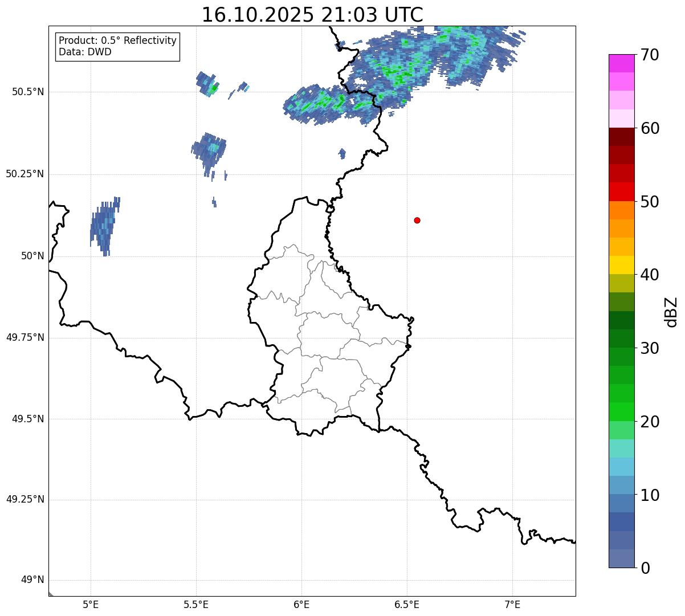685x616 pixels.
Task: Pick the dark maroon swatch just below 60 dBZ
Action: click(622, 137)
